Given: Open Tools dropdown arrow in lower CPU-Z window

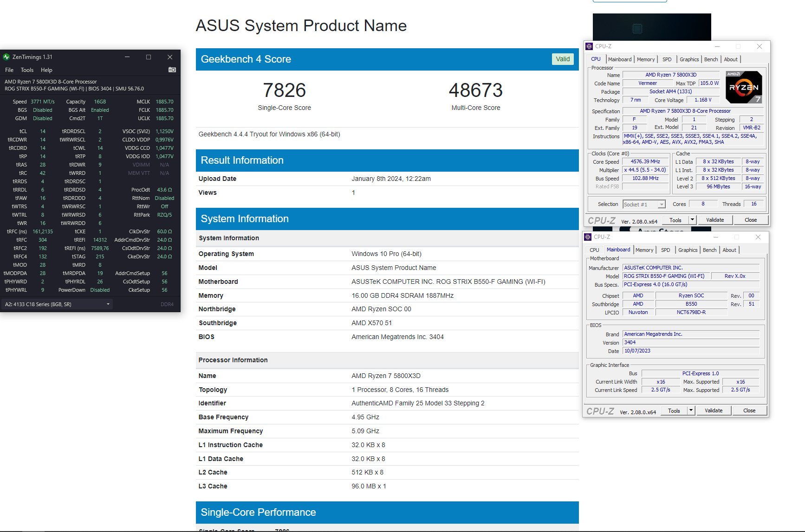Looking at the screenshot, I should [x=691, y=410].
